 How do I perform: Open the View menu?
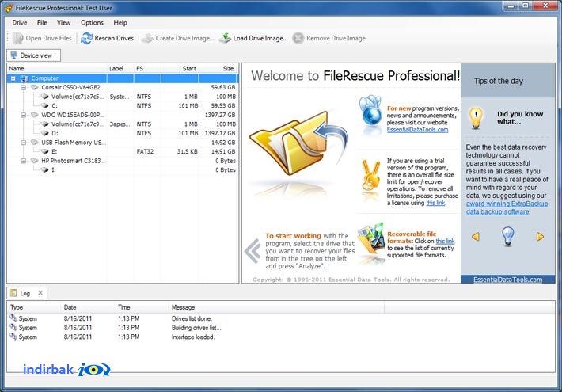[63, 23]
